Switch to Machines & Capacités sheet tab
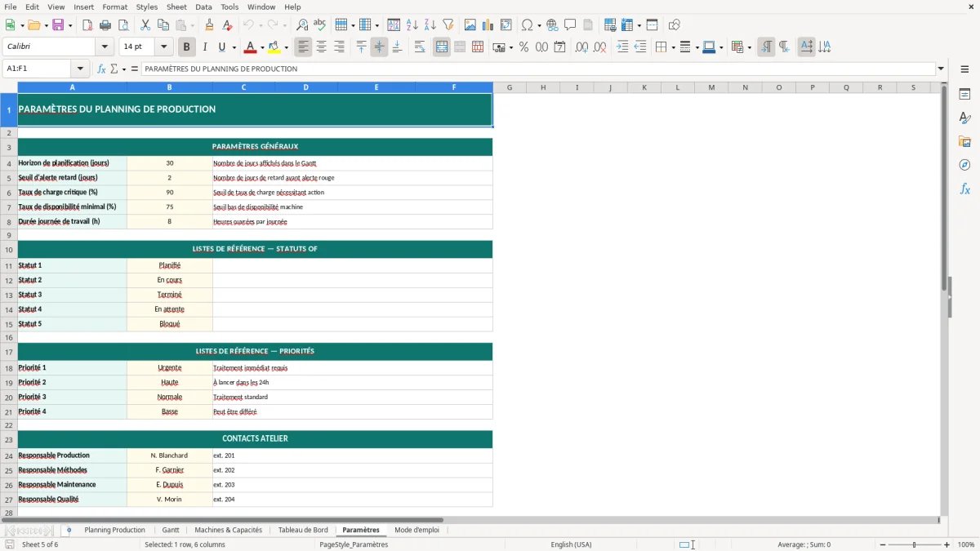 (x=228, y=530)
